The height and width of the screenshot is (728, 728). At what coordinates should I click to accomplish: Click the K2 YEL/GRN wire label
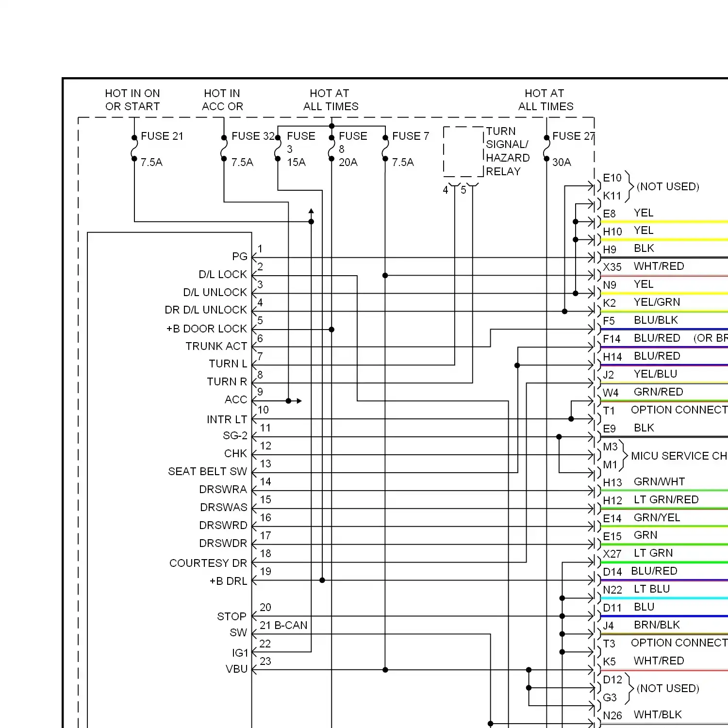click(x=642, y=303)
